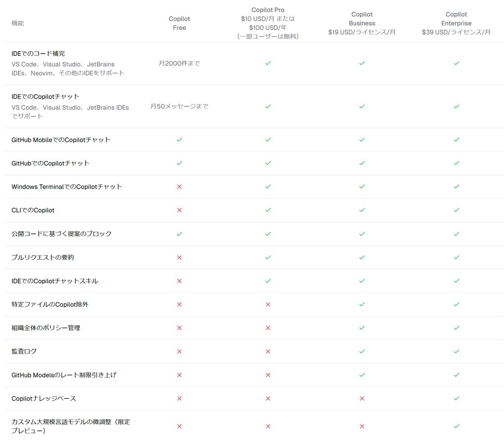Image resolution: width=504 pixels, height=442 pixels.
Task: Click the Business red cross for Copilotナレッジベース
Action: click(362, 398)
